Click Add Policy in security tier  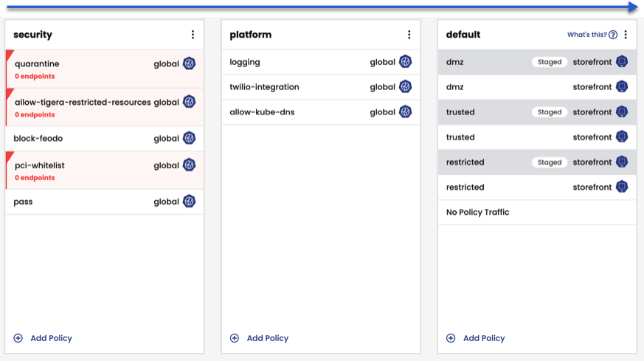click(51, 338)
